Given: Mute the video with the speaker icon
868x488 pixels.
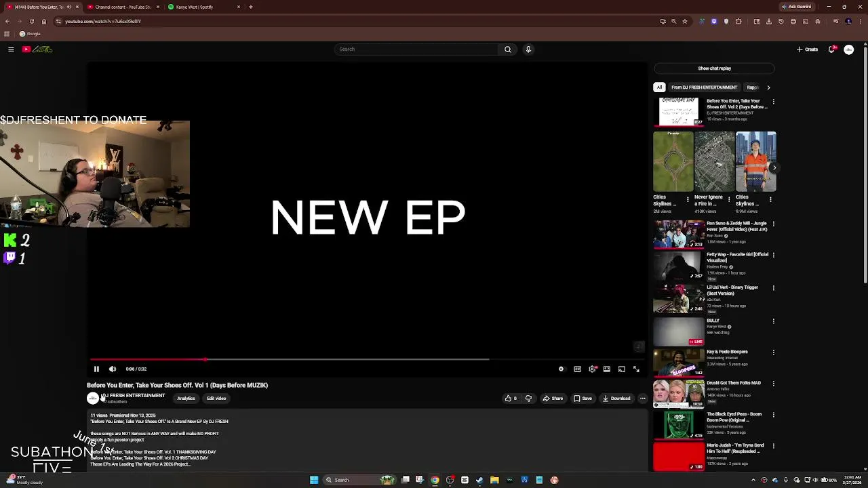Looking at the screenshot, I should coord(113,369).
